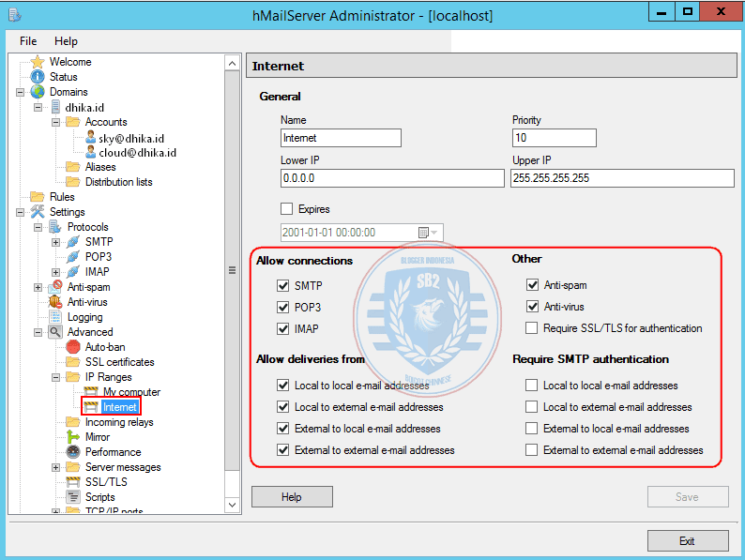Click the SMTP protocol icon

tap(72, 242)
